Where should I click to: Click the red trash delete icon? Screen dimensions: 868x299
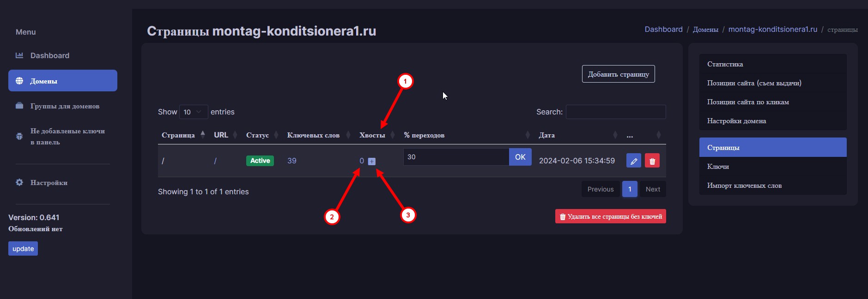click(x=652, y=161)
